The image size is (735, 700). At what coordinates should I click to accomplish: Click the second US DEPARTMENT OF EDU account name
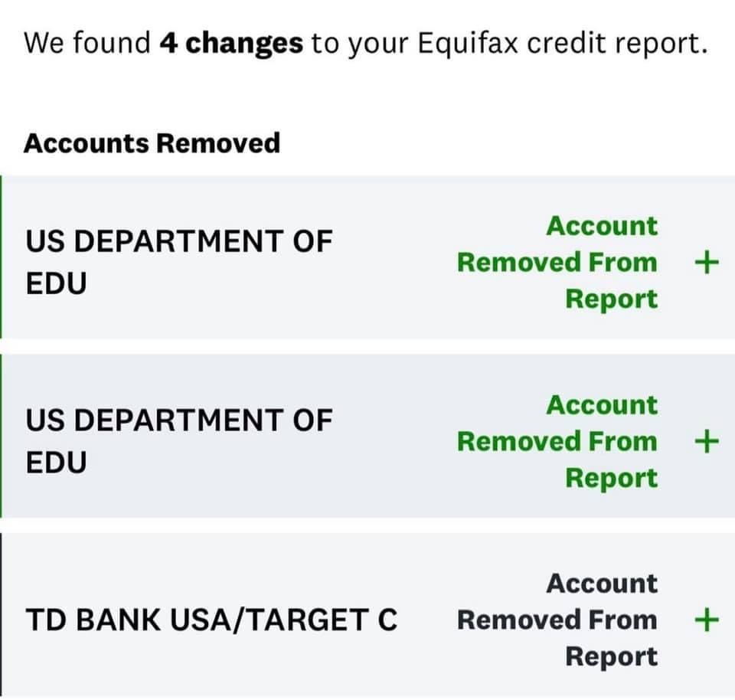click(x=179, y=440)
